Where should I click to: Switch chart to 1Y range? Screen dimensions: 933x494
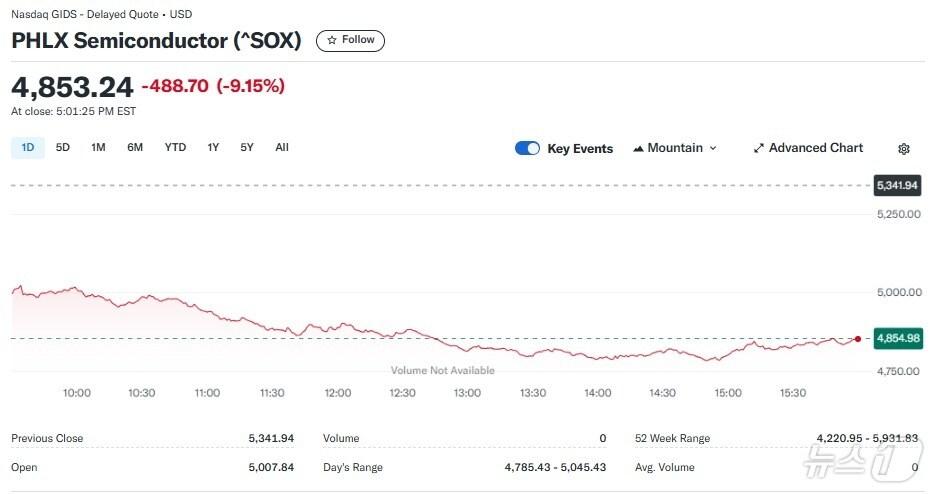pos(213,148)
